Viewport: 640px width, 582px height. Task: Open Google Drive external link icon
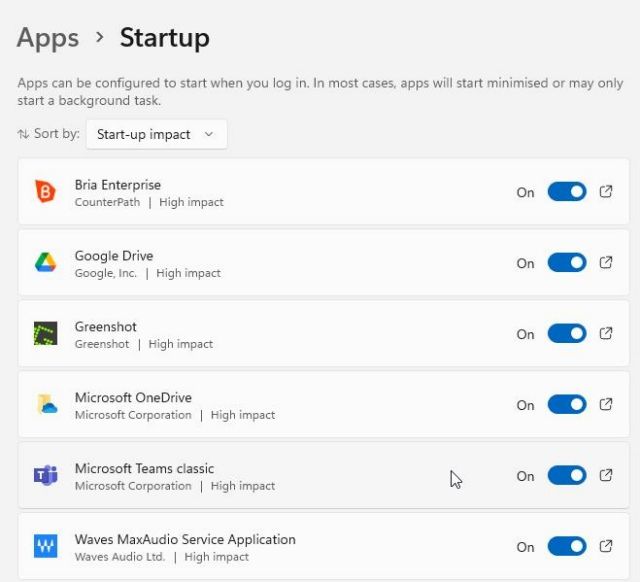[606, 263]
